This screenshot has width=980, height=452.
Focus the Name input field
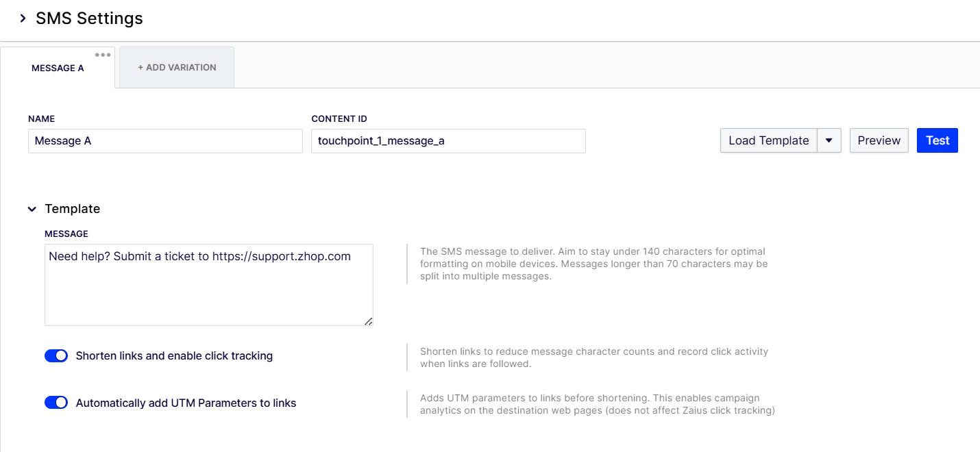tap(165, 141)
